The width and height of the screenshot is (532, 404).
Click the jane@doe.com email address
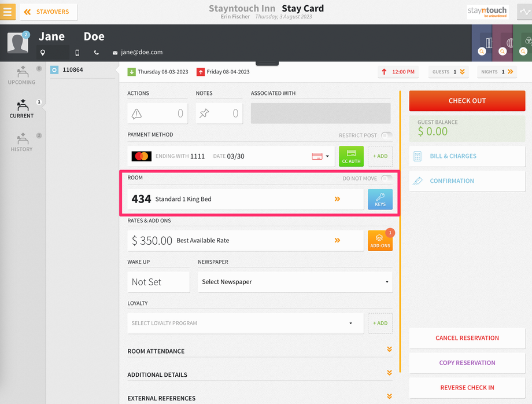142,52
